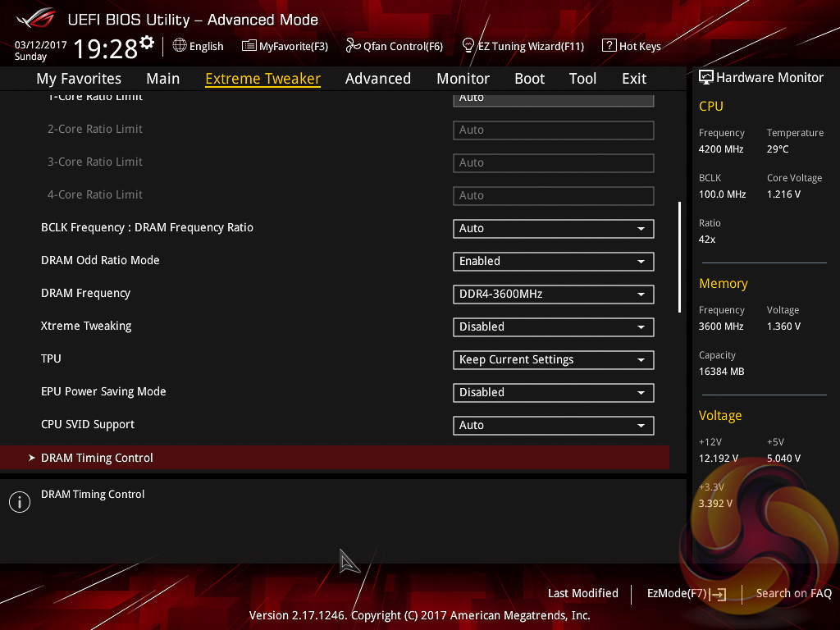Screen dimensions: 840x630
Task: Expand DRAM Timing Control submenu
Action: (x=335, y=458)
